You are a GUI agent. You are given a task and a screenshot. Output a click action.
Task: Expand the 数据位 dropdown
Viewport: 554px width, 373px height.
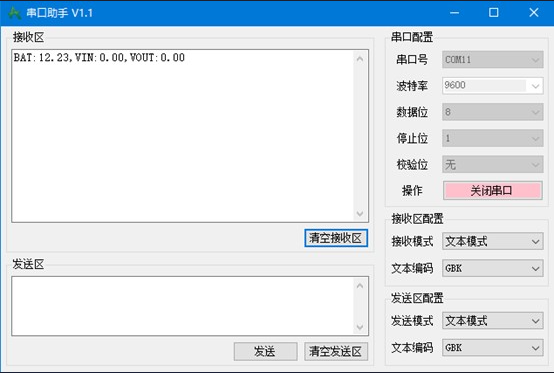(x=493, y=112)
